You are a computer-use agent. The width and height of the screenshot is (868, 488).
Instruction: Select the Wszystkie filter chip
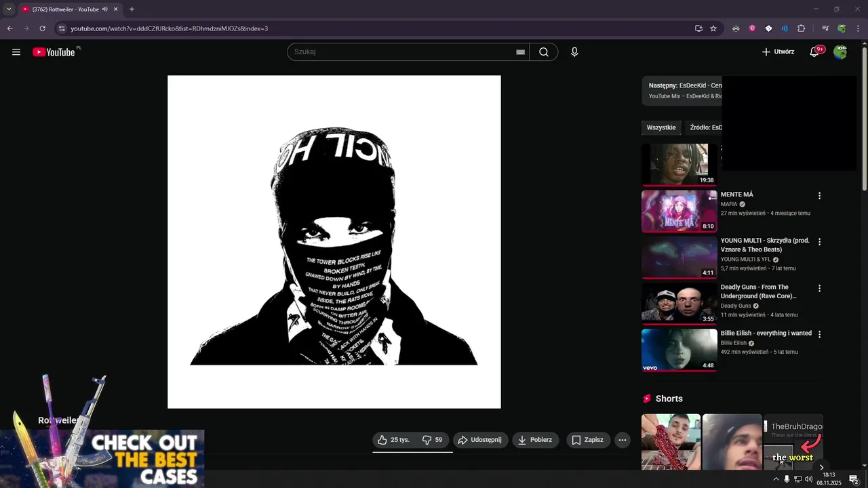pyautogui.click(x=661, y=127)
